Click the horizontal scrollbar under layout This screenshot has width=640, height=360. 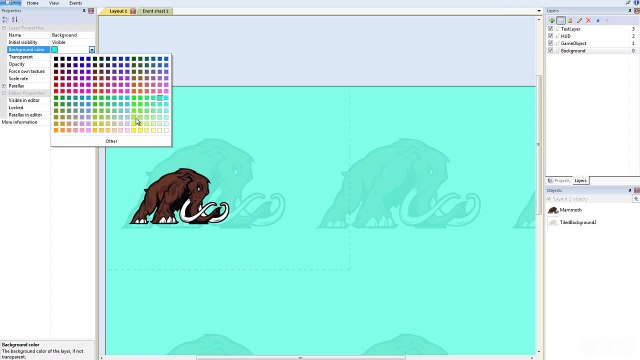pos(301,358)
